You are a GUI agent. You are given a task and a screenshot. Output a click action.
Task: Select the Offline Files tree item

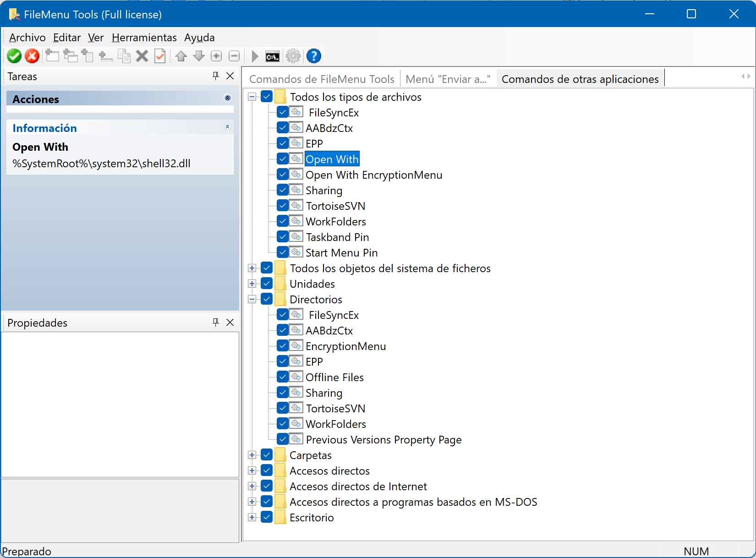pyautogui.click(x=335, y=377)
